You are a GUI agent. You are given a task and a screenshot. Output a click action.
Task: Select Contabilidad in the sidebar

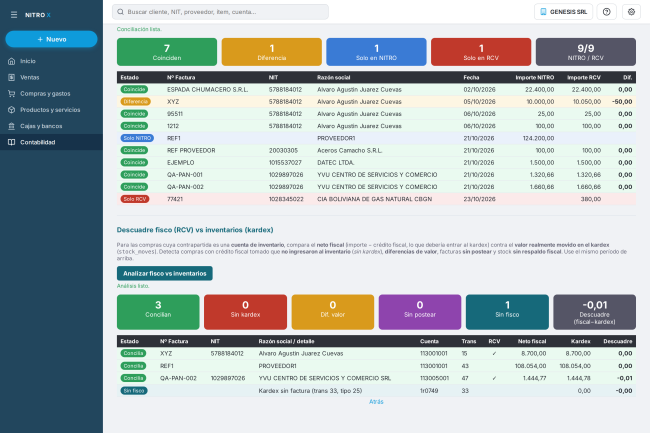(x=51, y=142)
